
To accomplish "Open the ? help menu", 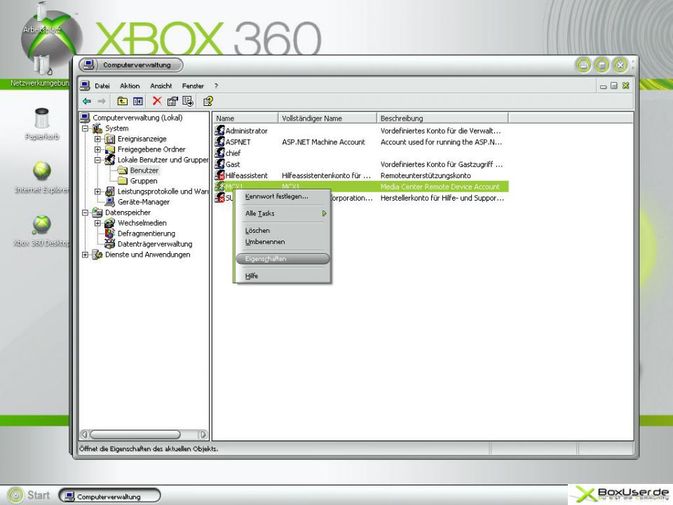I will click(x=216, y=86).
